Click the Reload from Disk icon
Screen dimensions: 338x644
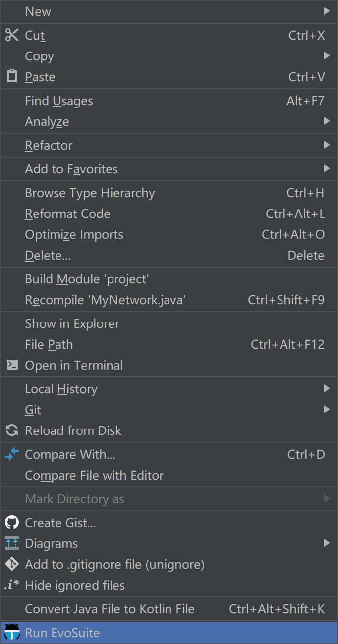point(12,430)
